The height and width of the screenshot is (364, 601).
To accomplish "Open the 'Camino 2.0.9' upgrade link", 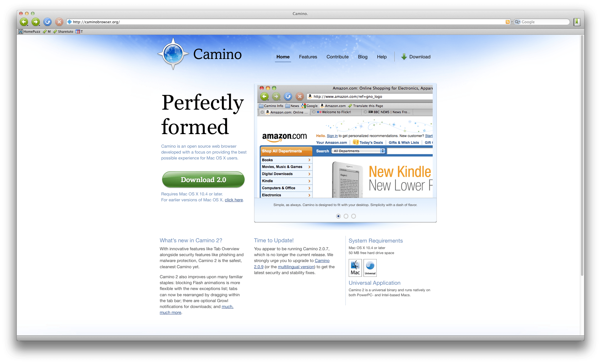I will click(x=322, y=261).
